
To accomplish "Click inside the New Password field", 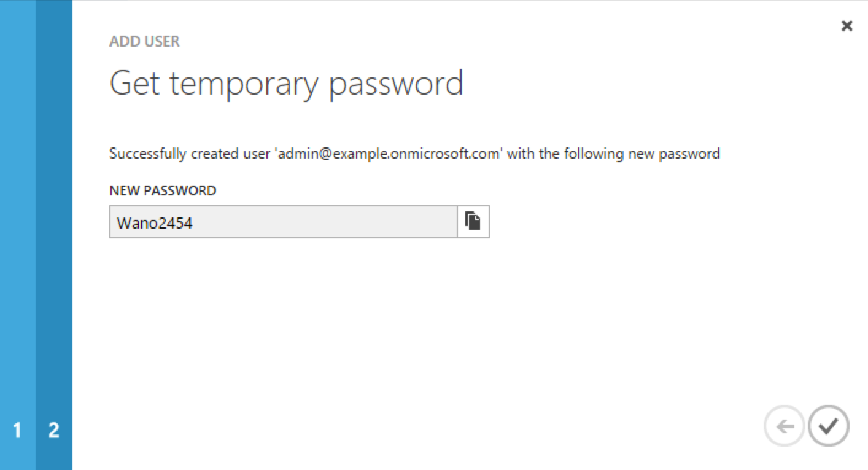I will [284, 222].
